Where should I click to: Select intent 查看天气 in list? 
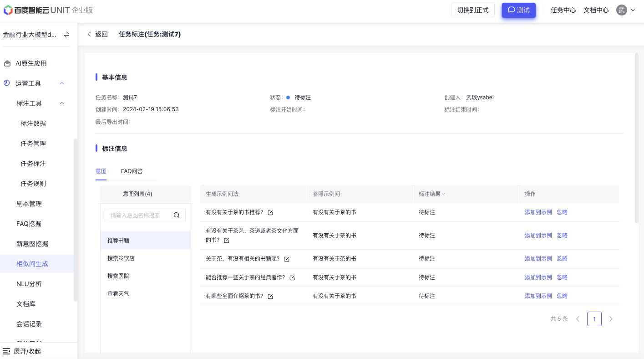point(146,293)
